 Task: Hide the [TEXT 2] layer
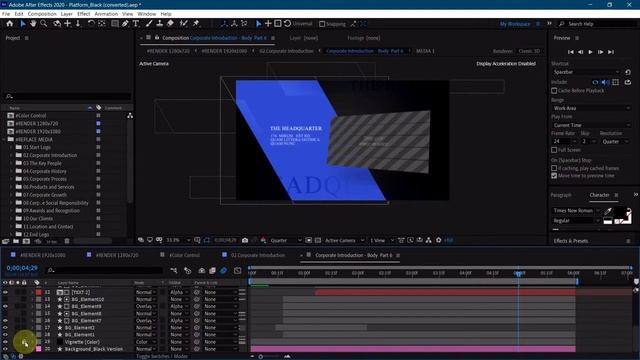pyautogui.click(x=5, y=292)
